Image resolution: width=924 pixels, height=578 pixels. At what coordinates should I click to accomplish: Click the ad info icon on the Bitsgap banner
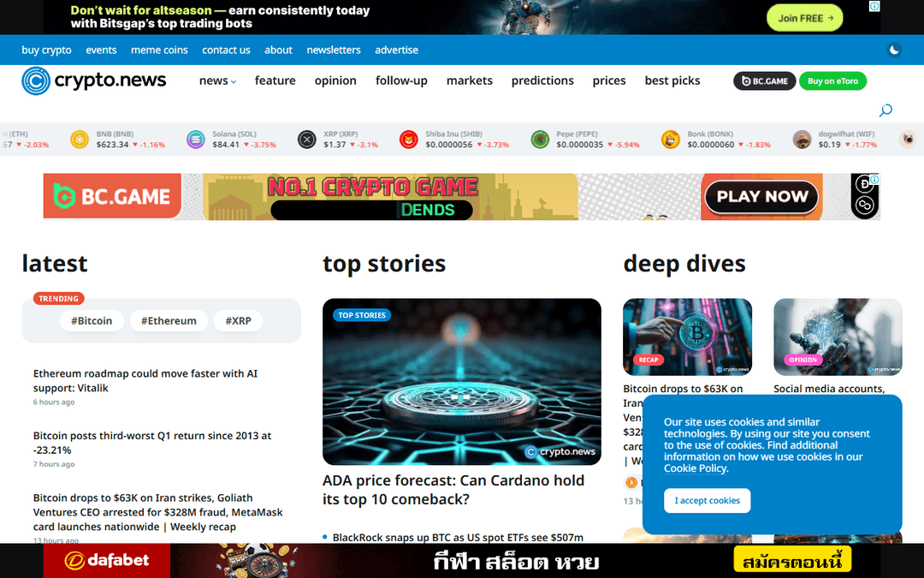click(874, 6)
